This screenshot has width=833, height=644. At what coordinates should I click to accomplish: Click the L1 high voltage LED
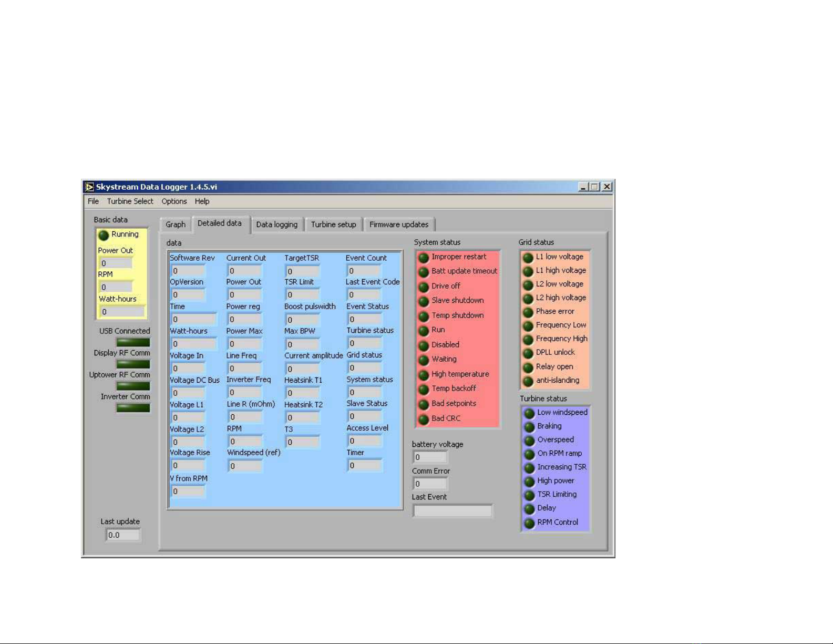pyautogui.click(x=528, y=271)
